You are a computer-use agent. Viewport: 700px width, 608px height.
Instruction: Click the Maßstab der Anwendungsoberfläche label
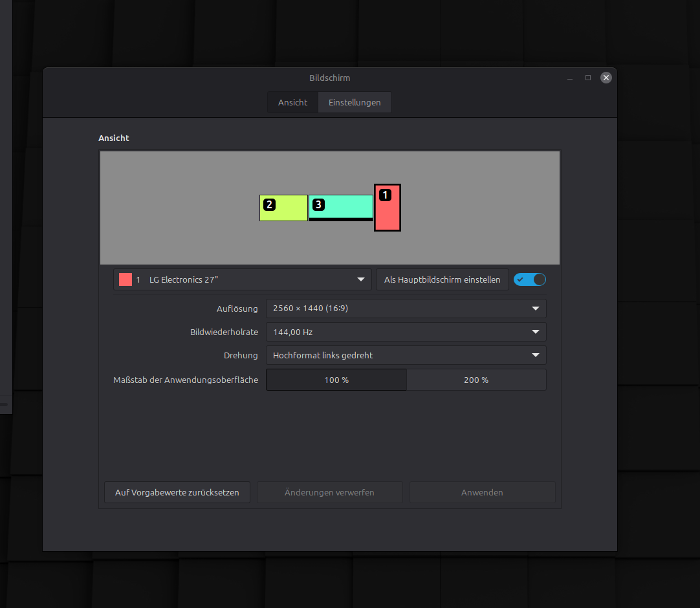pos(186,380)
